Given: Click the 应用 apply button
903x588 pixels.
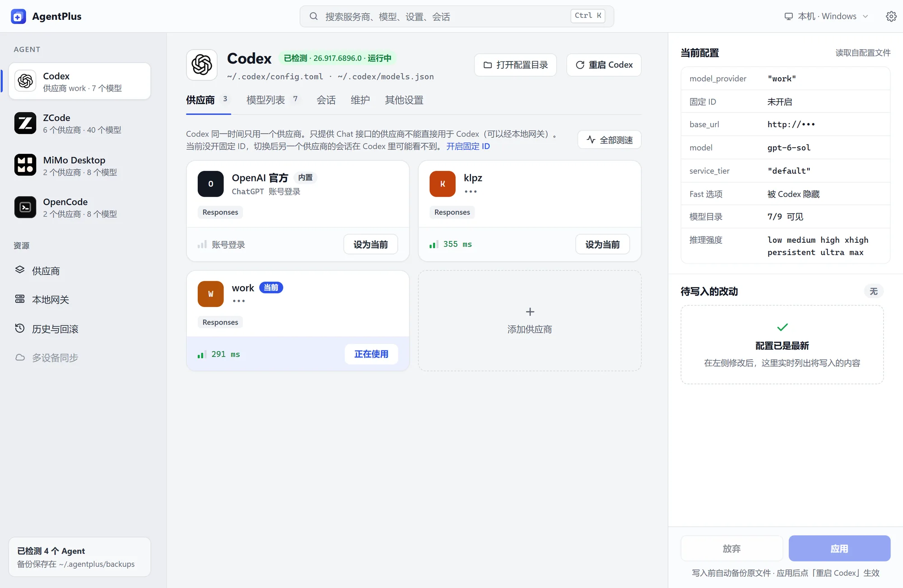Looking at the screenshot, I should (x=839, y=548).
